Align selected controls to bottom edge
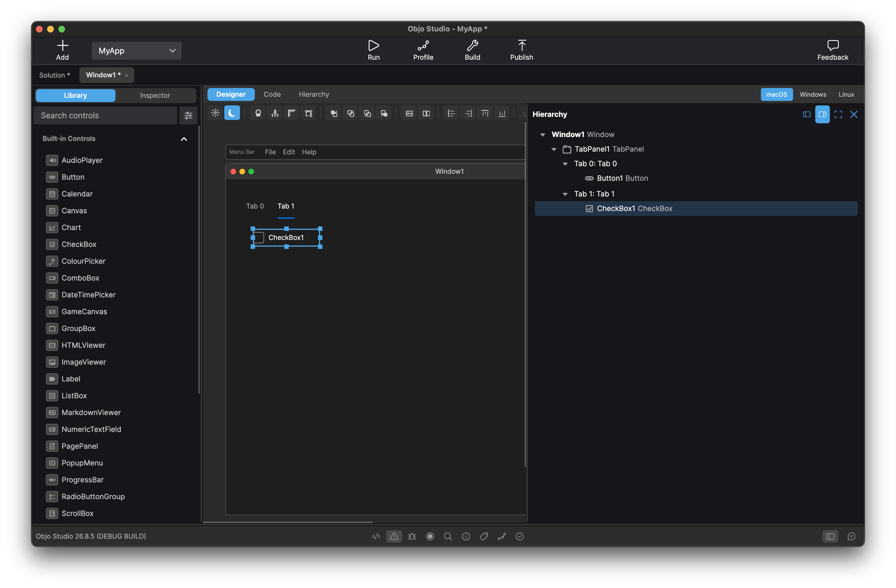The width and height of the screenshot is (896, 588). [x=502, y=113]
